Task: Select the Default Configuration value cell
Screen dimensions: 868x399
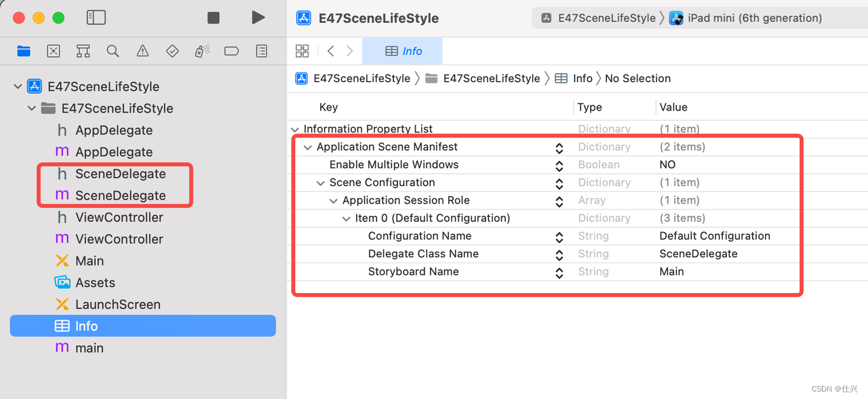Action: coord(715,236)
